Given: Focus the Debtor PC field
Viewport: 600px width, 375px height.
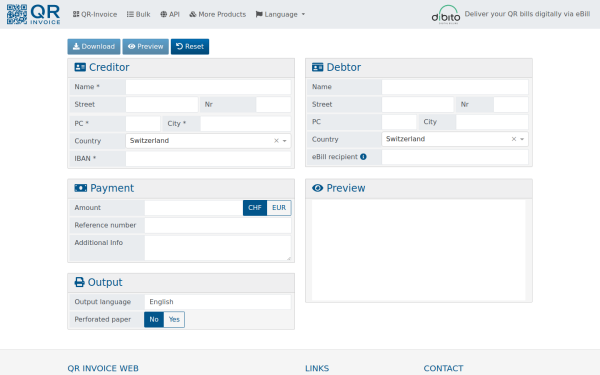Looking at the screenshot, I should tap(399, 122).
